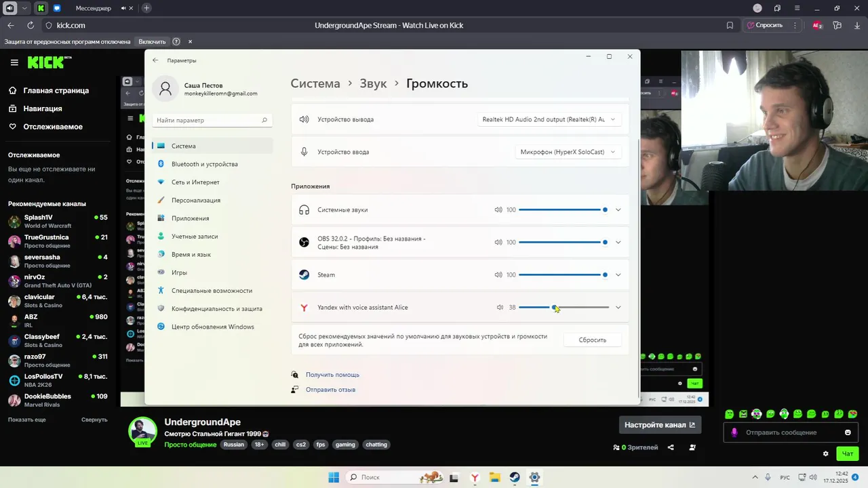The image size is (868, 488).
Task: Click the green Чат button
Action: coord(848,453)
